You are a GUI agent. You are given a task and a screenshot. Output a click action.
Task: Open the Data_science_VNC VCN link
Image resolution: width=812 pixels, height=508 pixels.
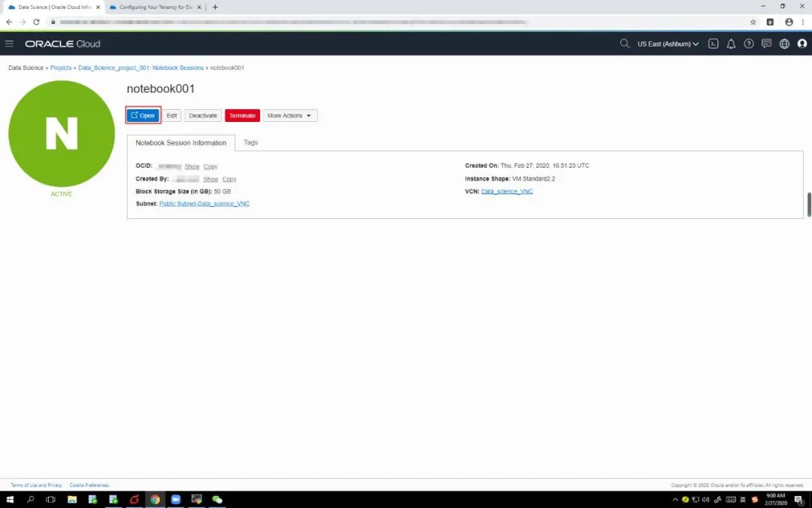click(507, 191)
